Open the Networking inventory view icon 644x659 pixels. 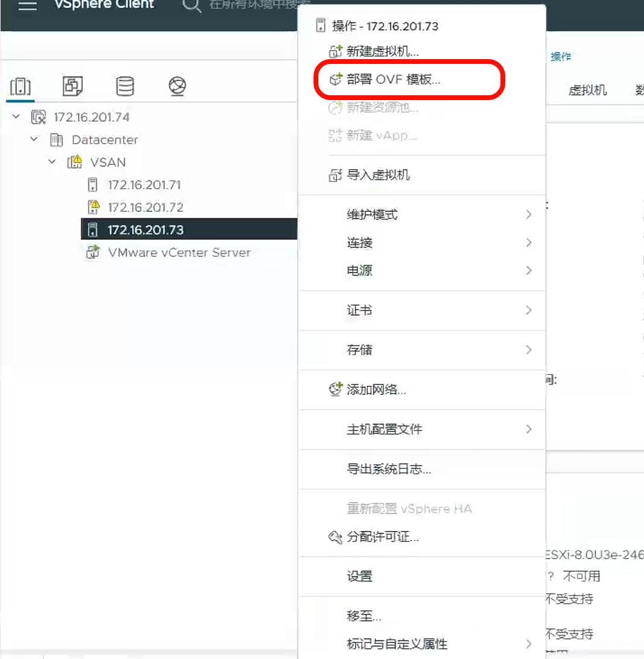(x=177, y=86)
